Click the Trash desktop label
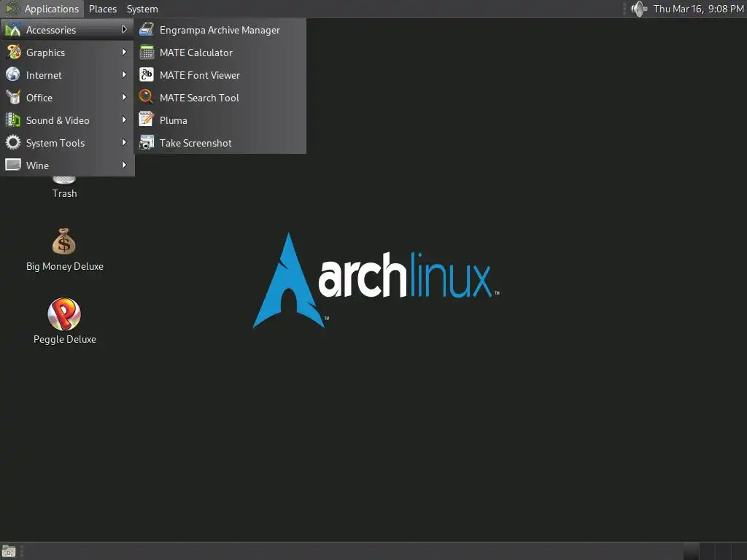This screenshot has width=747, height=560. (x=64, y=193)
